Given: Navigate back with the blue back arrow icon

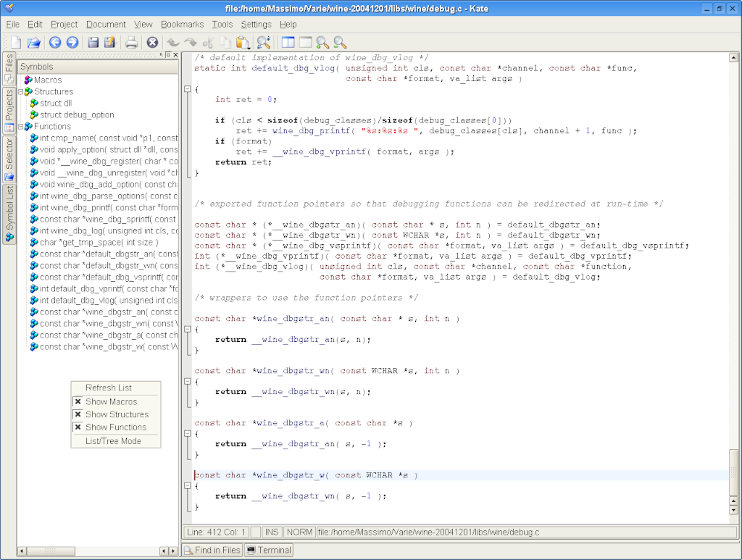Looking at the screenshot, I should coord(56,41).
